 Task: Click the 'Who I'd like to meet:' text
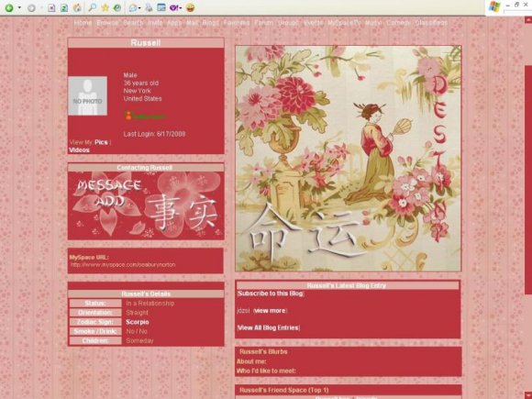[x=266, y=371]
